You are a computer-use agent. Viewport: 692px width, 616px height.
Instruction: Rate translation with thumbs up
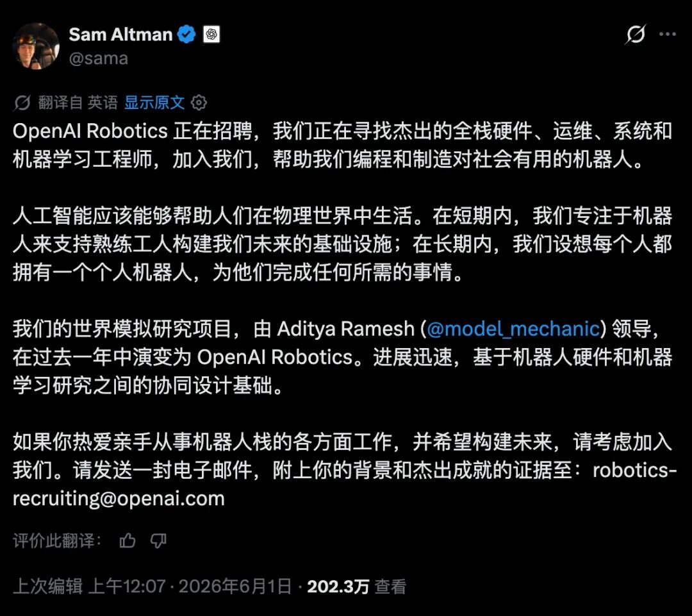128,540
